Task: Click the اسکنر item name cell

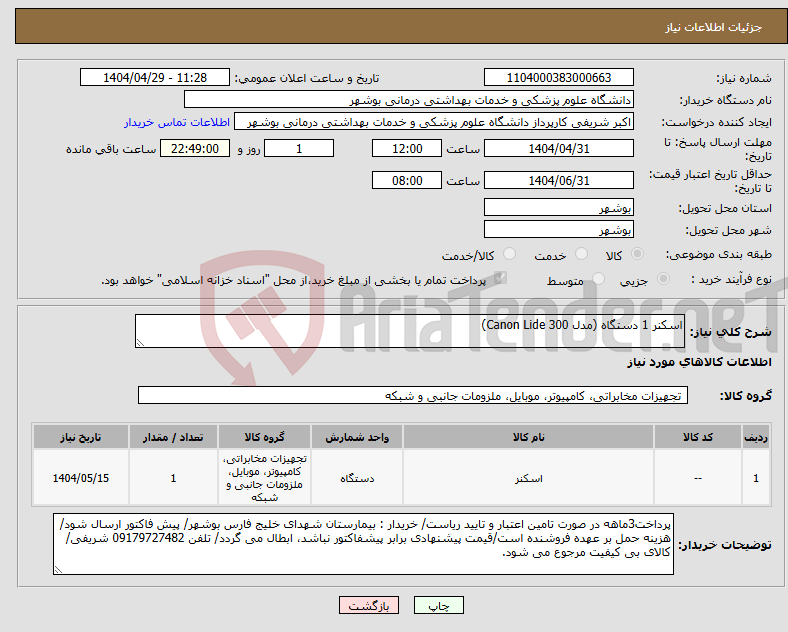Action: (x=528, y=478)
